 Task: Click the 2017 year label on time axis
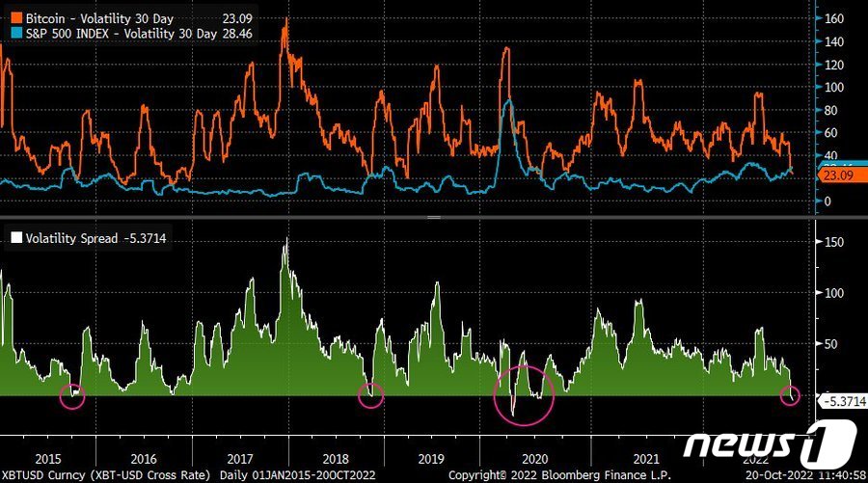tap(240, 459)
